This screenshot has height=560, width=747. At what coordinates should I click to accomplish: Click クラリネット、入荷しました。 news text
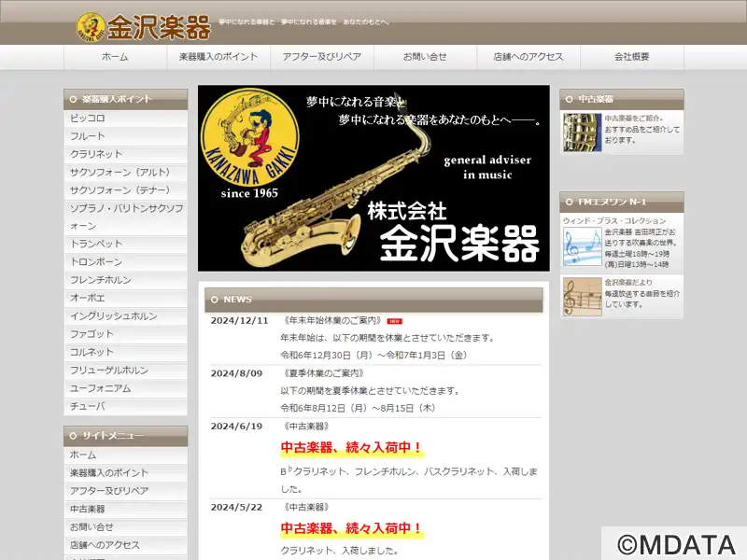point(340,551)
